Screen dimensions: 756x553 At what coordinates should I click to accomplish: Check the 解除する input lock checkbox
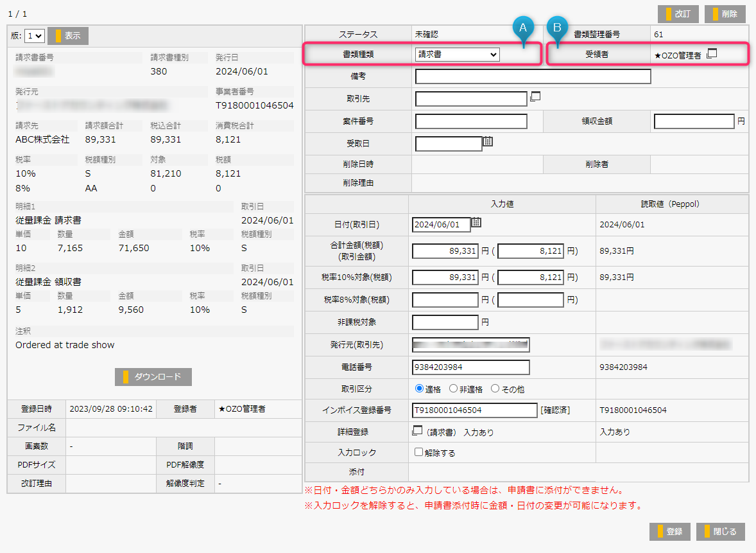[x=419, y=452]
